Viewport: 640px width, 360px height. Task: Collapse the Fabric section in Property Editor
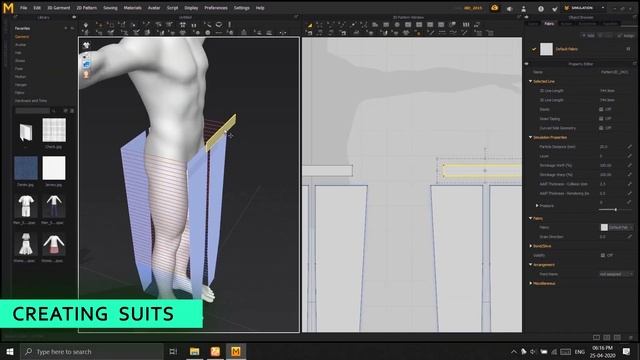tap(530, 218)
